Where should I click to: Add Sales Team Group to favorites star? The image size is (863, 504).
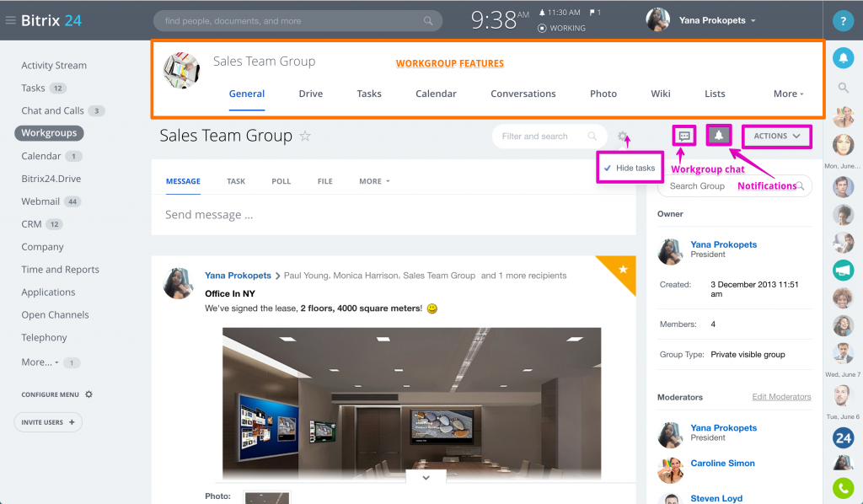pos(305,136)
